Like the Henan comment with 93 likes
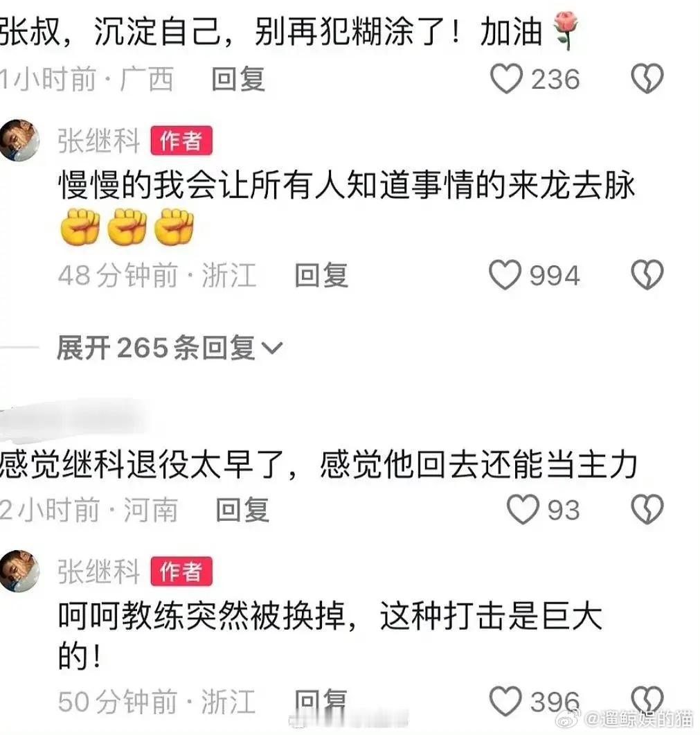The height and width of the screenshot is (735, 700). click(523, 509)
